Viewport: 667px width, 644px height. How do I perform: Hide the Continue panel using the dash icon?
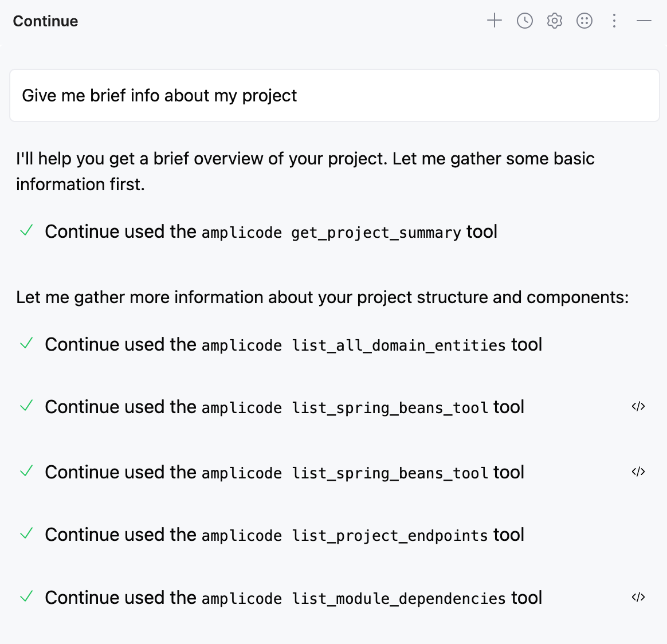pos(644,21)
